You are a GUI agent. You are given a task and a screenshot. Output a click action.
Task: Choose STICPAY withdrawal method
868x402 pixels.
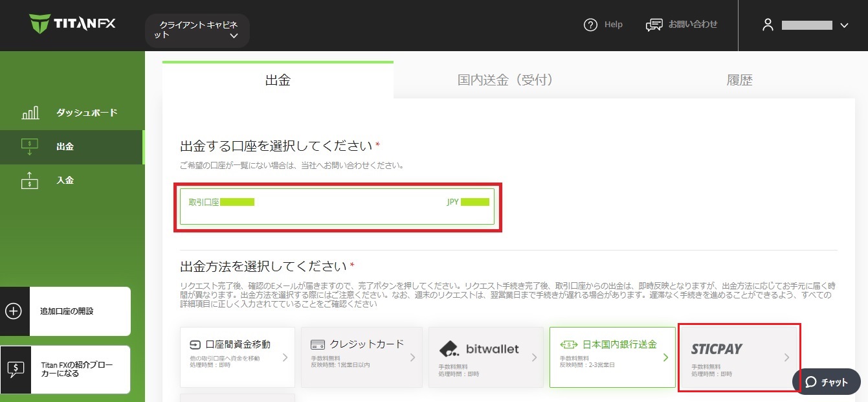pos(739,357)
